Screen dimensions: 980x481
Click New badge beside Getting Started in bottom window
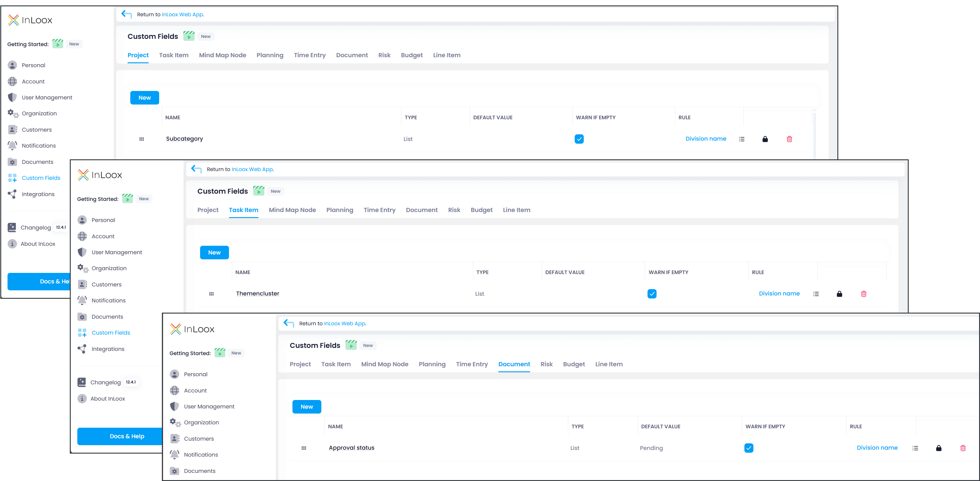pyautogui.click(x=236, y=353)
